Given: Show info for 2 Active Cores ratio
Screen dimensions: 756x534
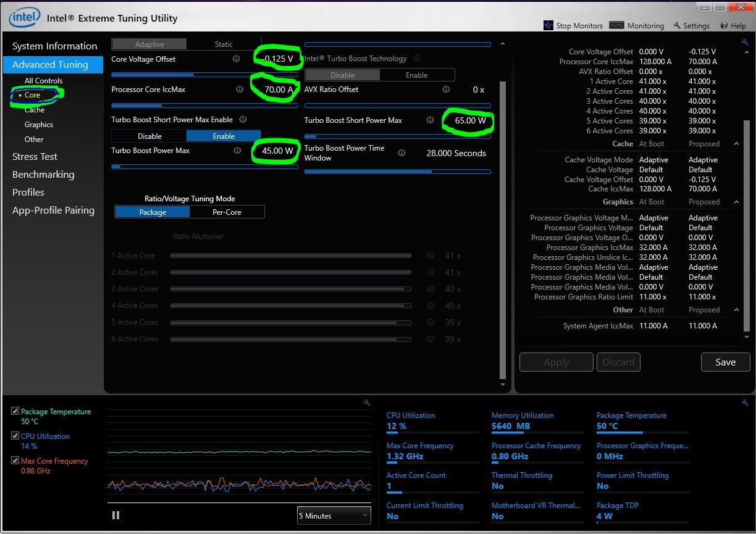Looking at the screenshot, I should (430, 272).
